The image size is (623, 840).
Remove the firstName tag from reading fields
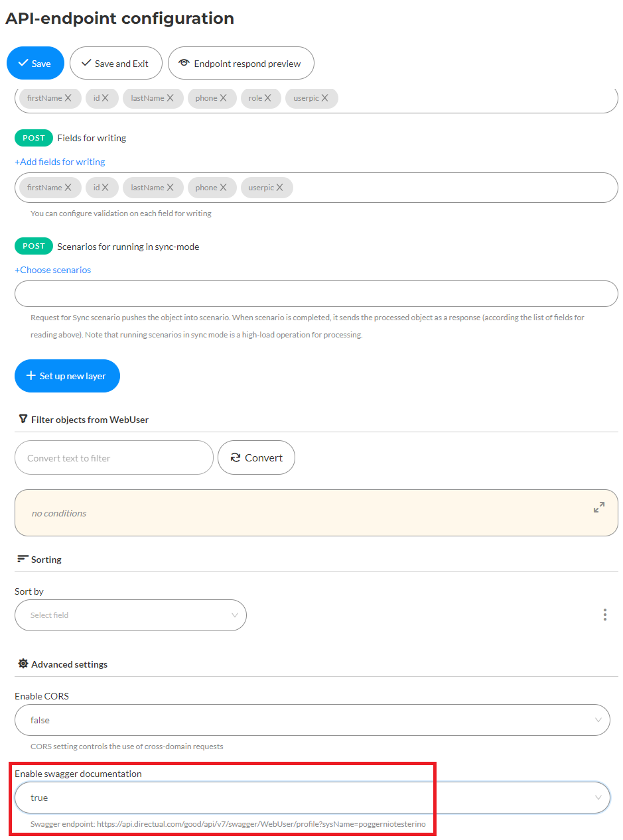[68, 98]
